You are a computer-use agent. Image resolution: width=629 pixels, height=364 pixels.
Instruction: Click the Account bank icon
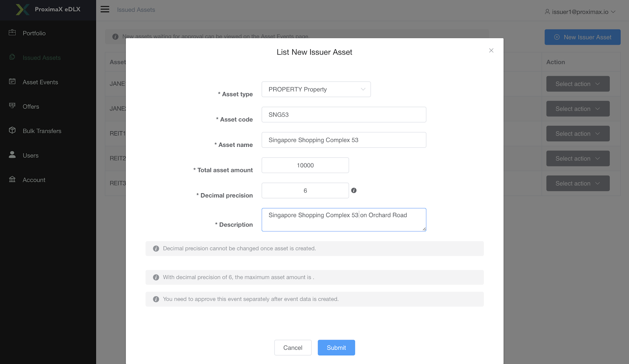[x=13, y=179]
